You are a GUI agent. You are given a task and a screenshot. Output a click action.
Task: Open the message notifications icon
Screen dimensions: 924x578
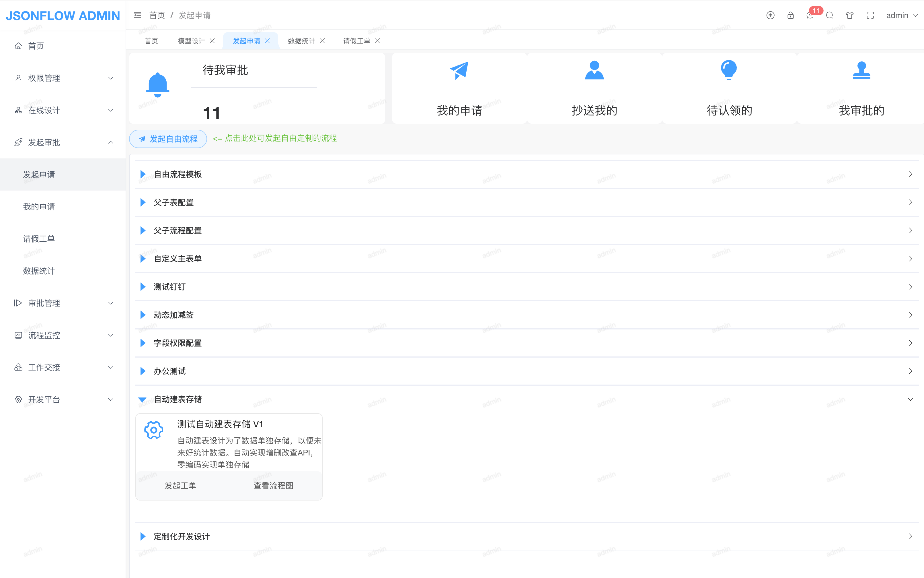click(x=810, y=16)
